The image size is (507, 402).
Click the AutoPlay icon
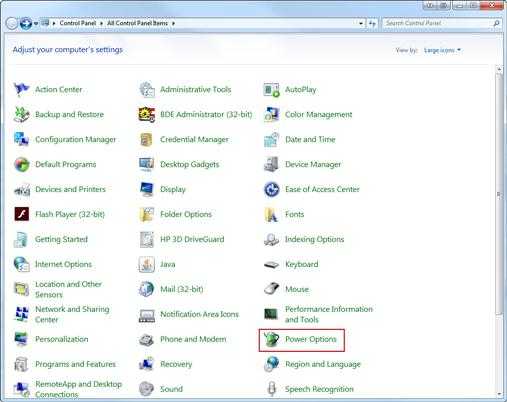click(x=271, y=89)
